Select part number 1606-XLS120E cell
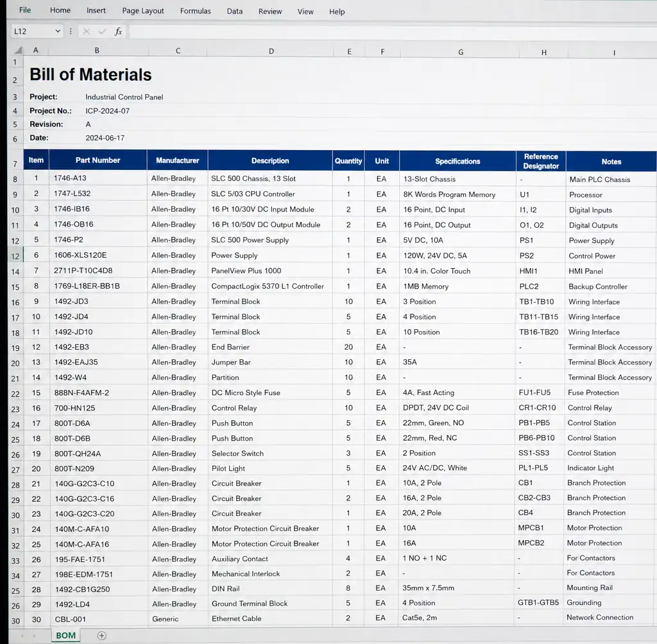 [x=98, y=255]
